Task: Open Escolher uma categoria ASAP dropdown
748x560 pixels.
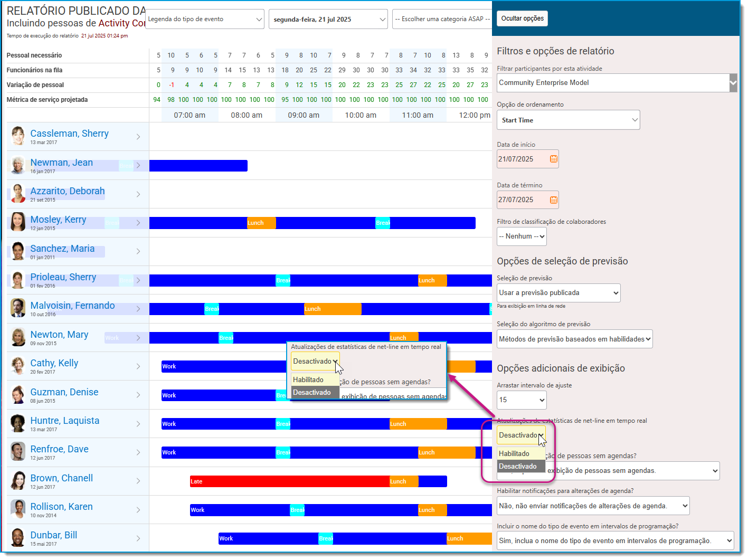Action: (442, 19)
